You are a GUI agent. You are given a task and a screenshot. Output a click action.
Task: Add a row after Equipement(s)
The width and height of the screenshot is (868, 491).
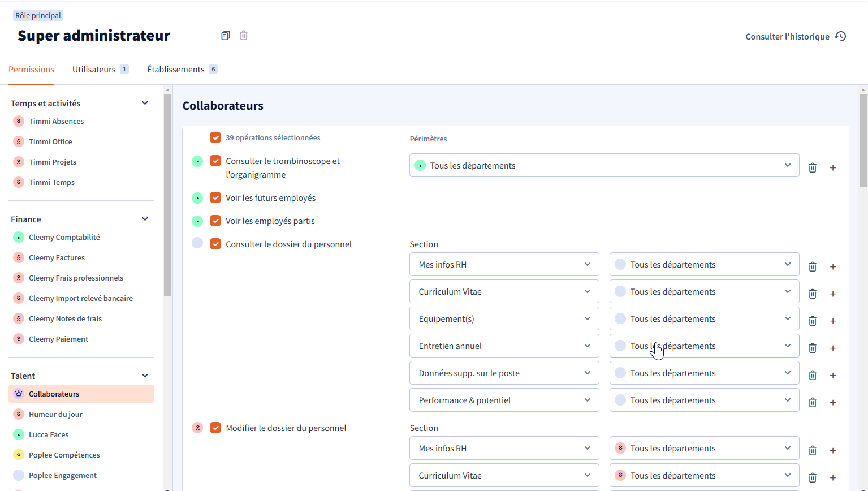click(833, 321)
